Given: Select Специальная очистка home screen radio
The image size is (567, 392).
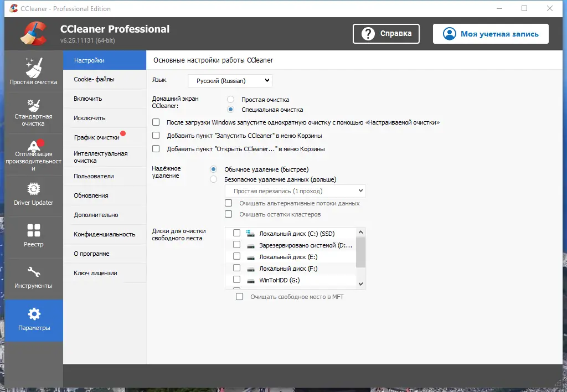Looking at the screenshot, I should [x=231, y=110].
